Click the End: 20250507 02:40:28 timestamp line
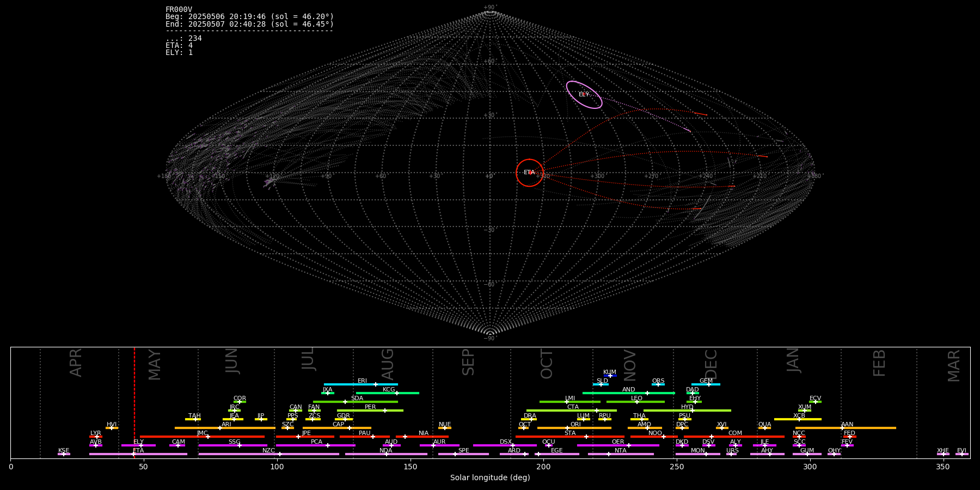 pyautogui.click(x=249, y=24)
